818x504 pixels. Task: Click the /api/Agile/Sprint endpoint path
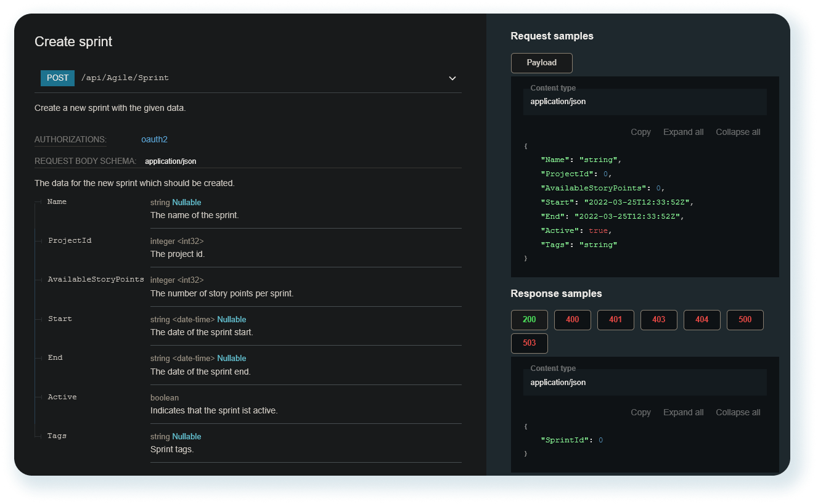click(125, 78)
